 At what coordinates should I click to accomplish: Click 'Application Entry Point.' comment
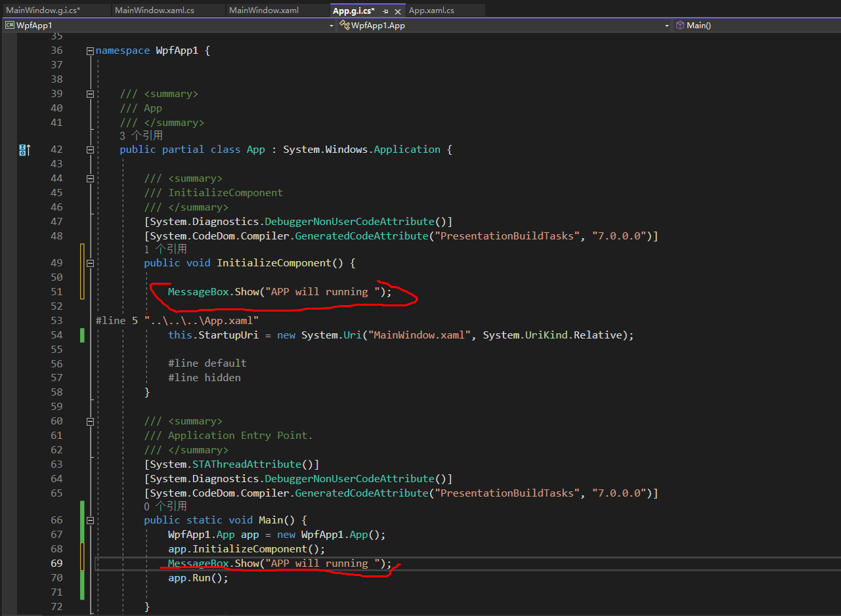click(240, 436)
